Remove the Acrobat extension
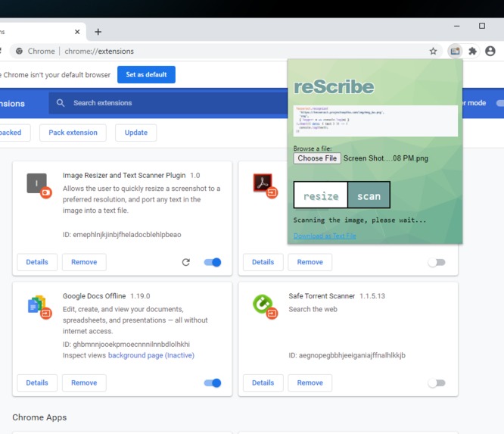This screenshot has height=434, width=504. pyautogui.click(x=310, y=262)
